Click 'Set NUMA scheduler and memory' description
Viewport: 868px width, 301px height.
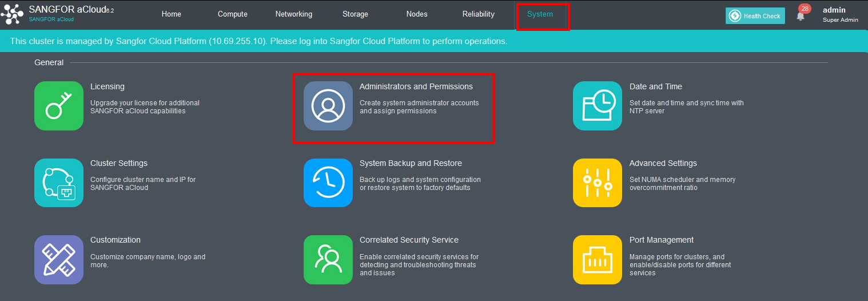click(x=683, y=184)
